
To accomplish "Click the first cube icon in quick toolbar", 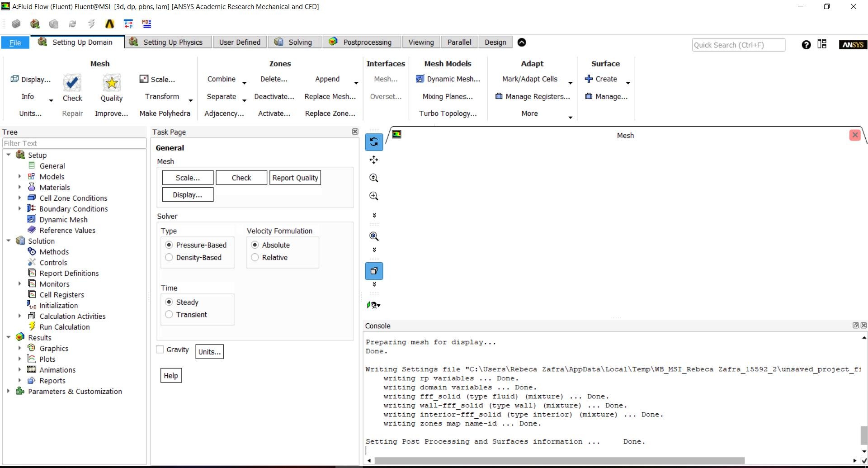I will [16, 24].
